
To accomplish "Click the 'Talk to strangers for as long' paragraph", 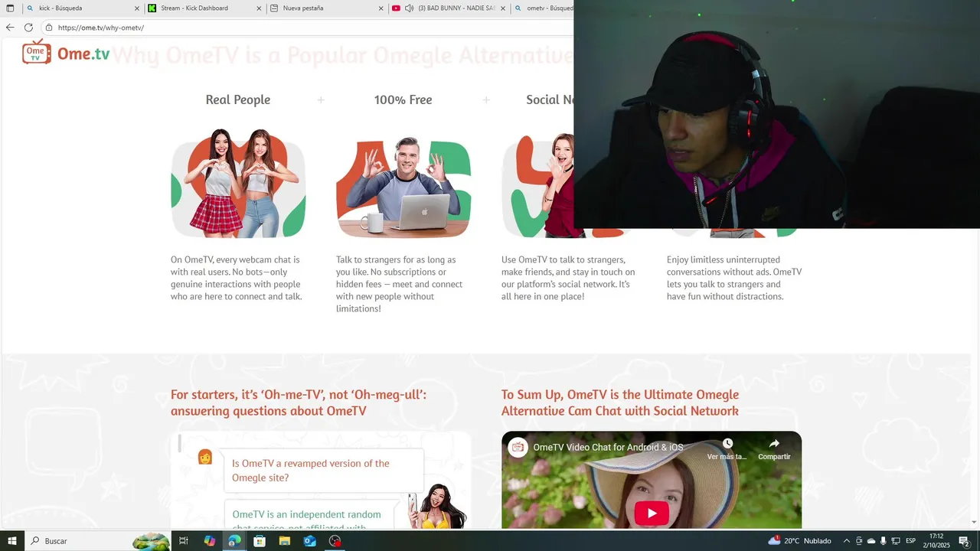I will (400, 284).
